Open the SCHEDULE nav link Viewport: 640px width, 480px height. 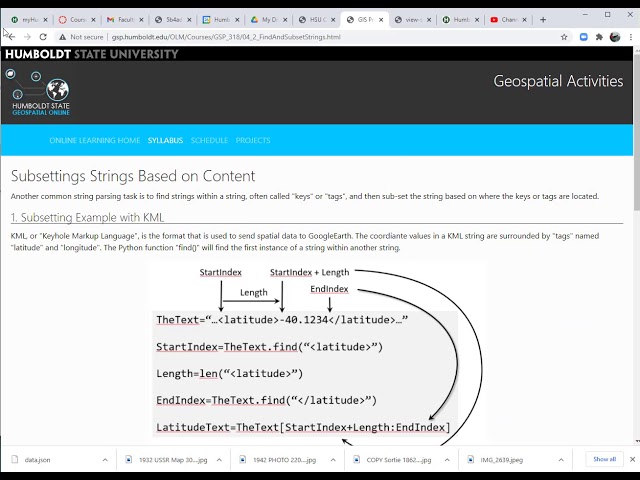[x=209, y=140]
